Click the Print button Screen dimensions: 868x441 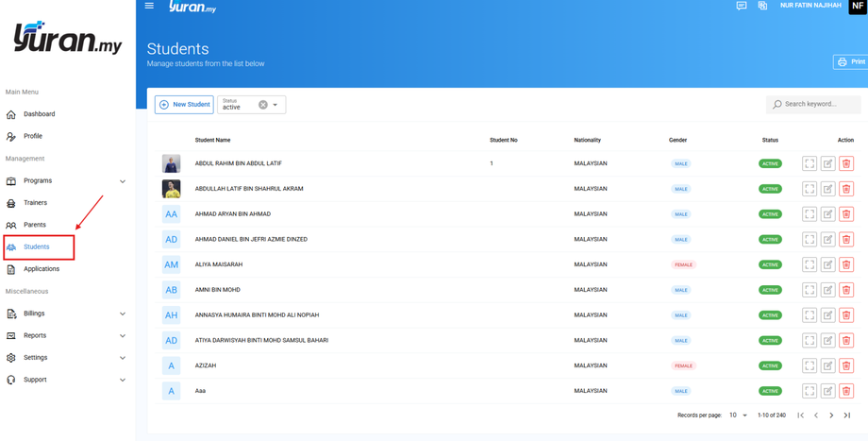tap(851, 62)
